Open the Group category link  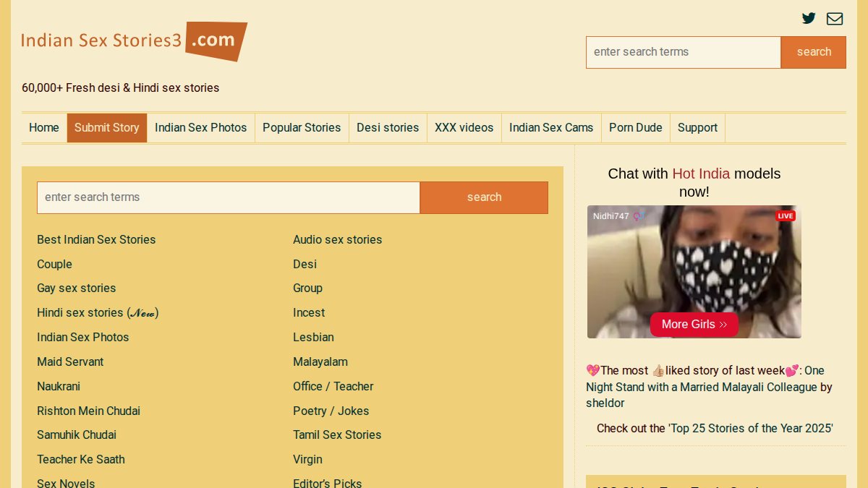(x=308, y=288)
